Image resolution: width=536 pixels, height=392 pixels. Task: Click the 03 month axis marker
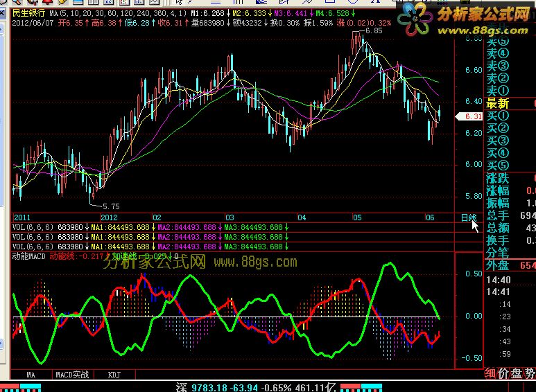[x=230, y=218]
